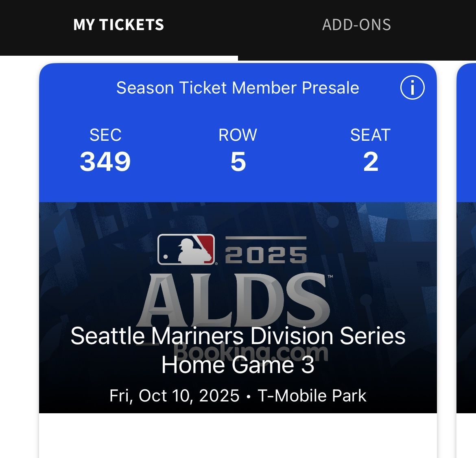Open the ADD-ONS tab

356,25
